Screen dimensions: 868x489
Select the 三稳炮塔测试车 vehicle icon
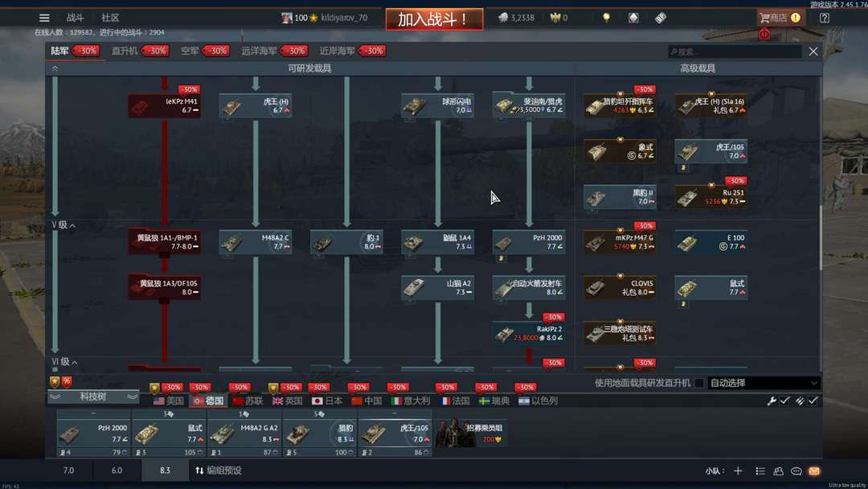(620, 334)
